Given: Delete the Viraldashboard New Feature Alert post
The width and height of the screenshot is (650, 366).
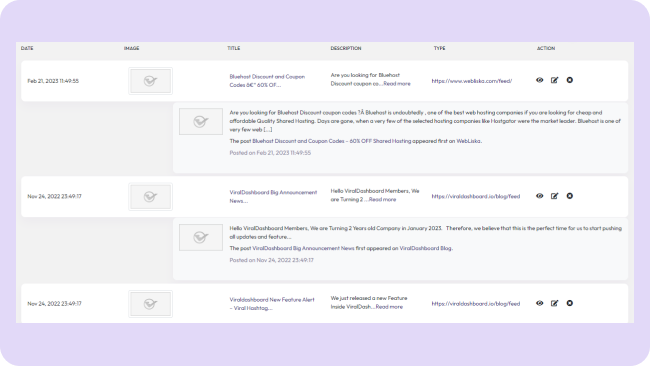Looking at the screenshot, I should (570, 303).
